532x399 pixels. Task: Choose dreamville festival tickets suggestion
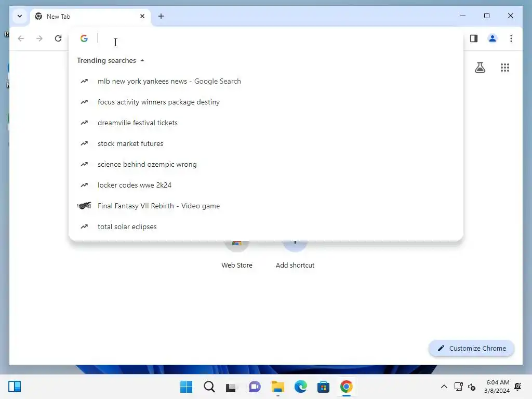tap(265, 123)
